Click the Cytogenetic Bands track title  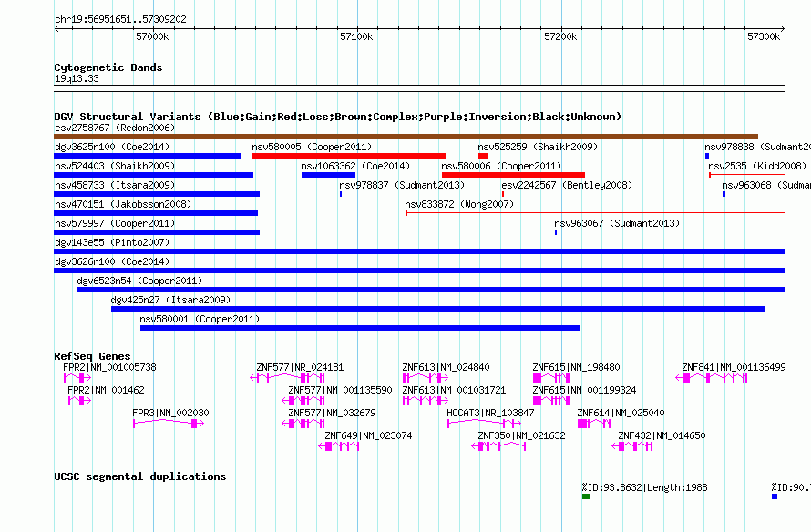click(108, 67)
